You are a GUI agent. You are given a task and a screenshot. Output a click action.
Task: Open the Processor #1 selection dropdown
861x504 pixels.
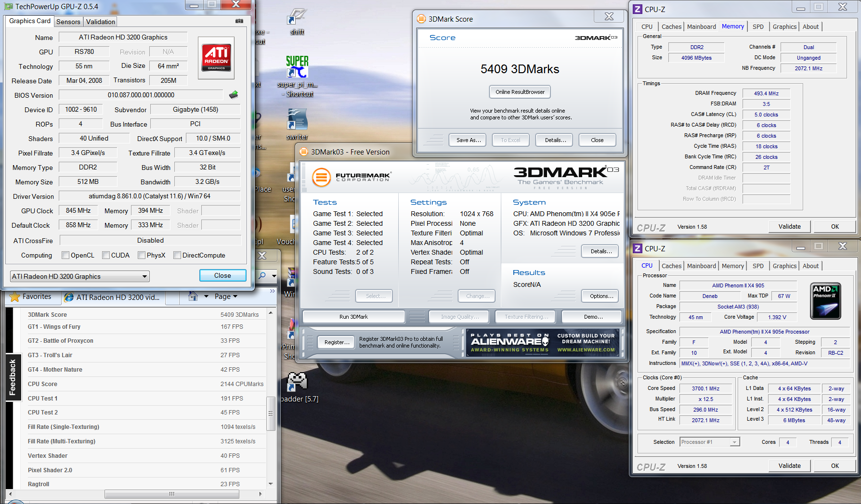(710, 442)
